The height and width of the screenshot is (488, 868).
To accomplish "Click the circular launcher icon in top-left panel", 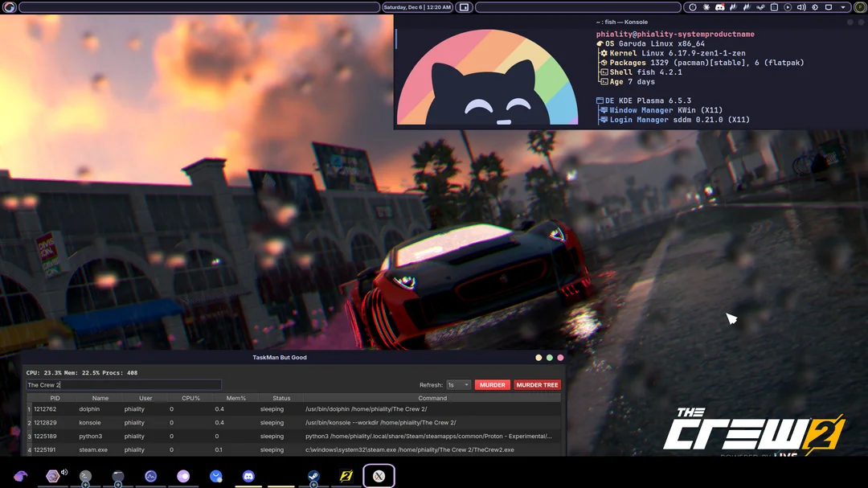I will [x=10, y=7].
